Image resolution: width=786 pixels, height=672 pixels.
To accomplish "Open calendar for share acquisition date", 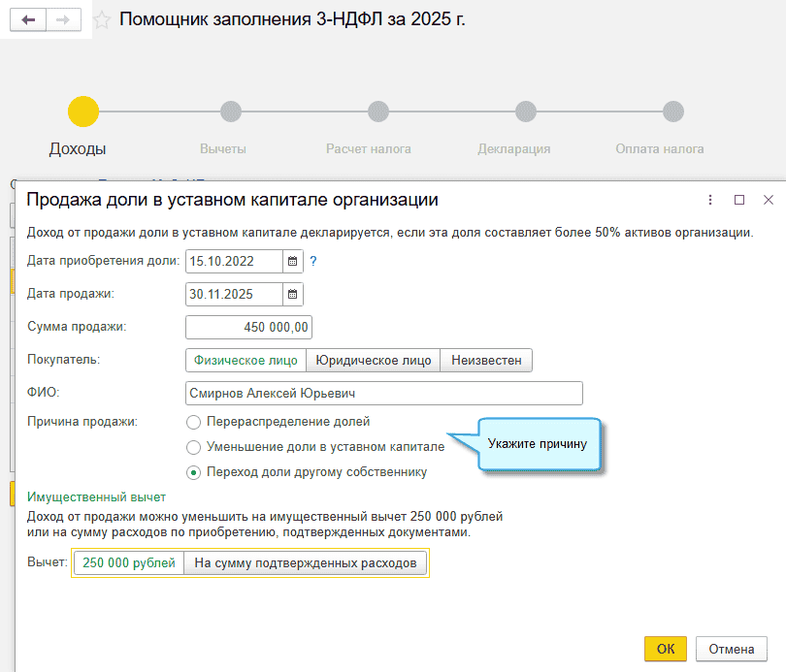I will (x=292, y=261).
